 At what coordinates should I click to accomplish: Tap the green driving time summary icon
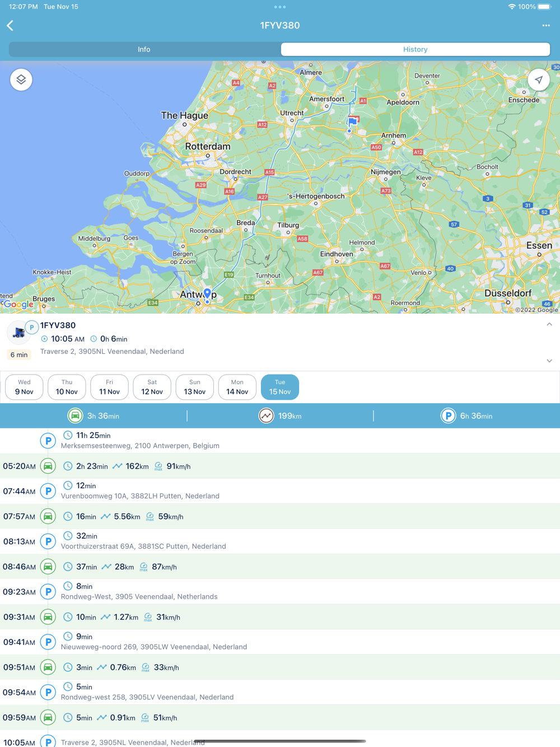coord(75,416)
